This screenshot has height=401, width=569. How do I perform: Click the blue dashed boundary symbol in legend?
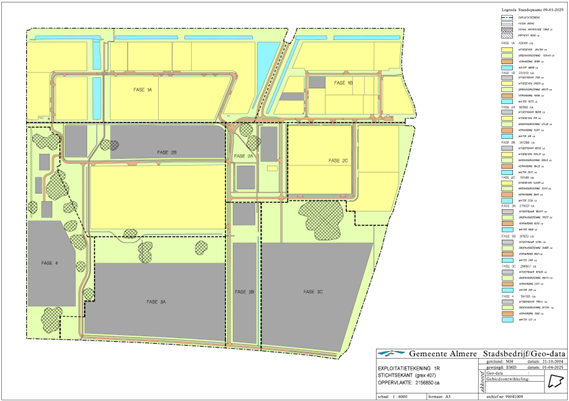507,17
